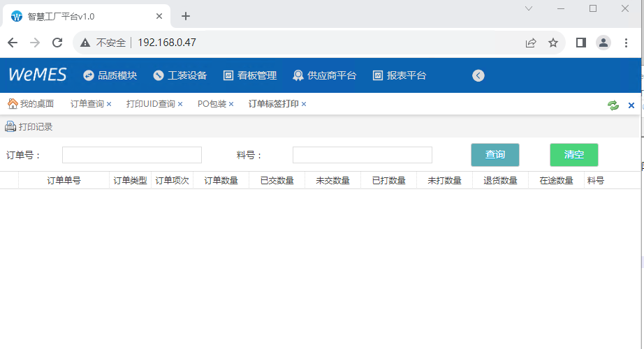Open the 工装设备 menu
Viewport: 644px width, 349px height.
tap(180, 75)
